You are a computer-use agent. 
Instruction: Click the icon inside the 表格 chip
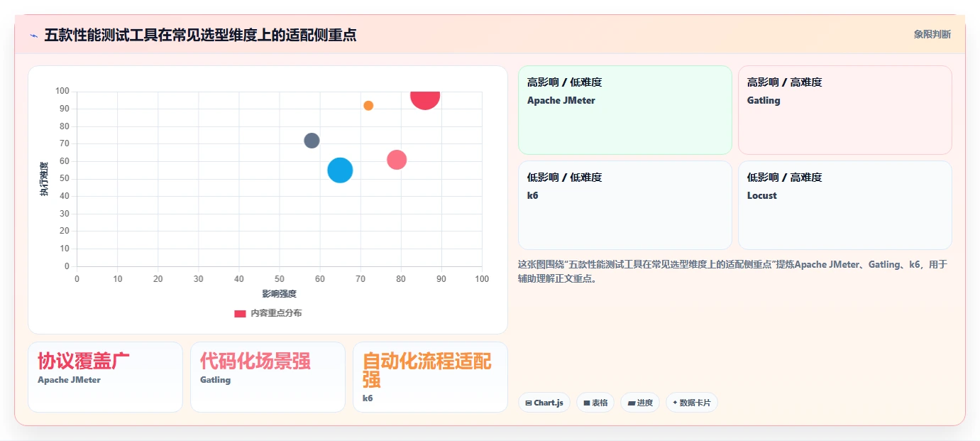pos(587,403)
